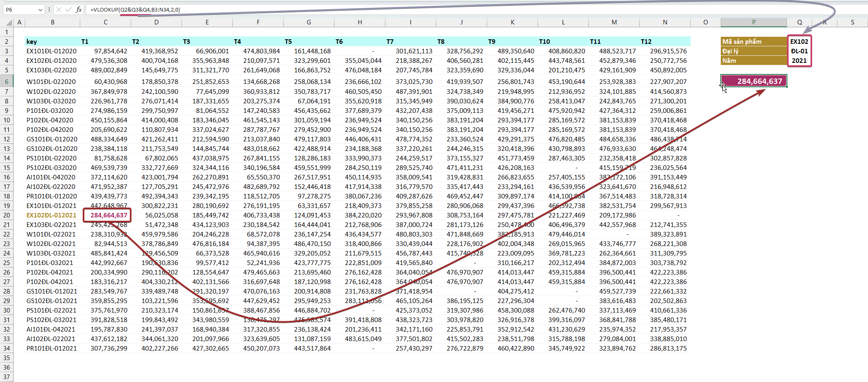Click the formula bar options dots icon
The width and height of the screenshot is (868, 382).
tap(49, 10)
